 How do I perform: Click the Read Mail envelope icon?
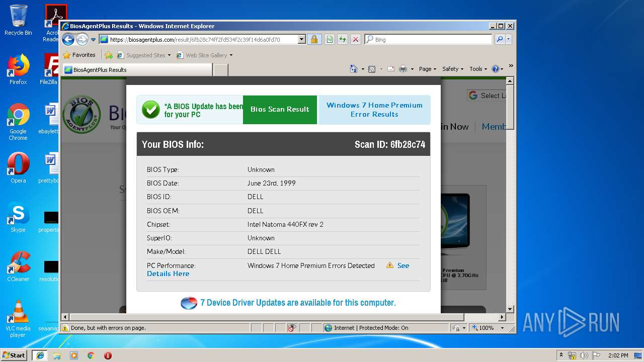pyautogui.click(x=391, y=69)
